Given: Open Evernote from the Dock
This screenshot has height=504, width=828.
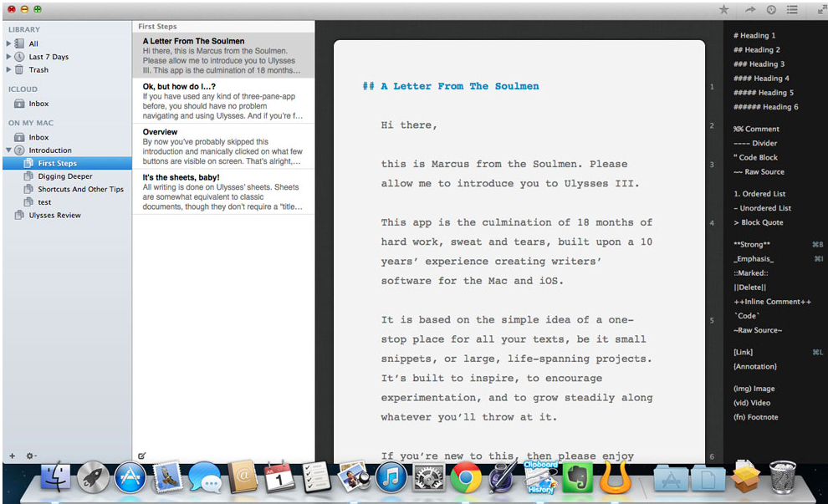Looking at the screenshot, I should [578, 477].
